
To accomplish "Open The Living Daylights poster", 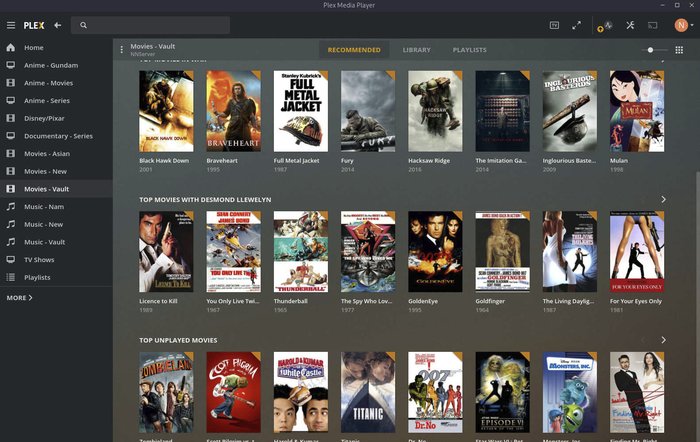I will 570,252.
